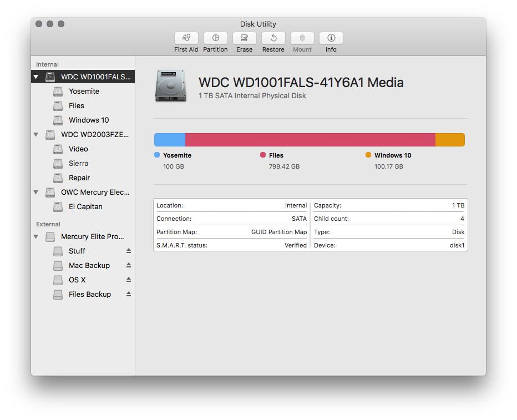The image size is (517, 420).
Task: Click the blue Yosemite legend dot
Action: pyautogui.click(x=157, y=155)
